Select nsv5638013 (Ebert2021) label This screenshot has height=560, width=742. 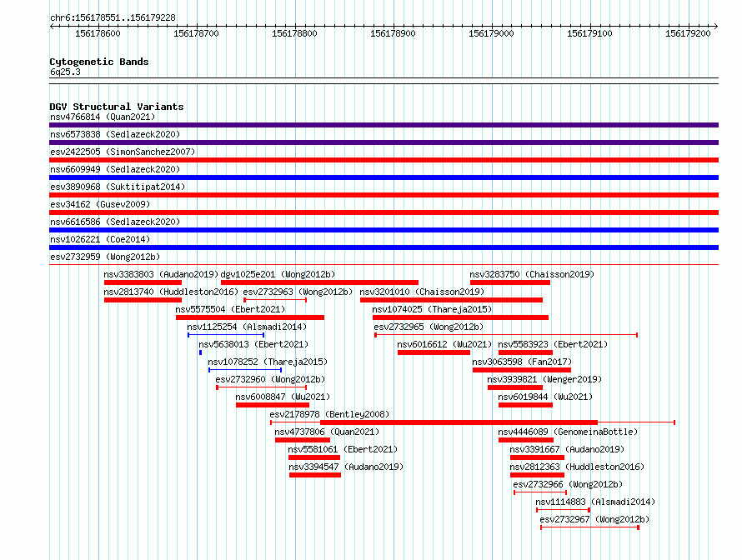pyautogui.click(x=253, y=344)
